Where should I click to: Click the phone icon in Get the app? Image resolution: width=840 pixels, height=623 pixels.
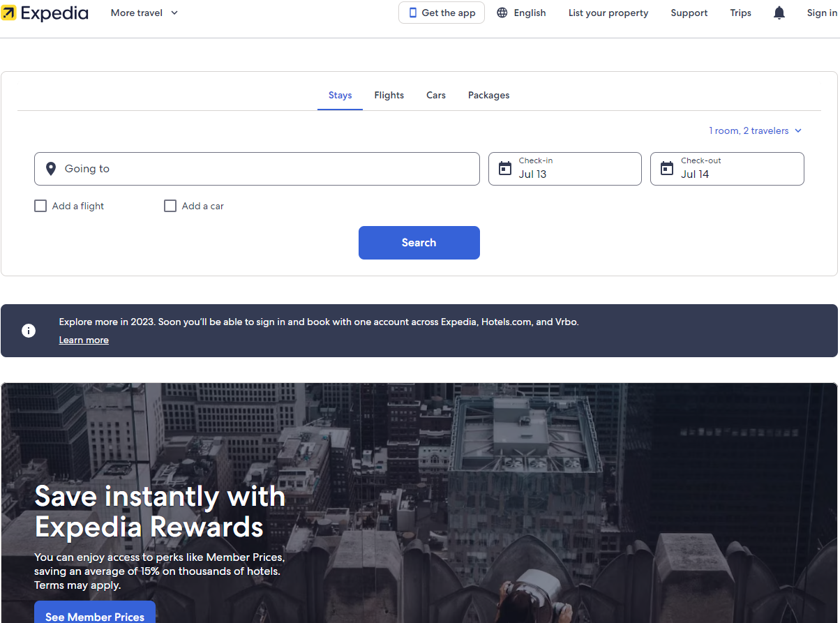click(x=413, y=13)
